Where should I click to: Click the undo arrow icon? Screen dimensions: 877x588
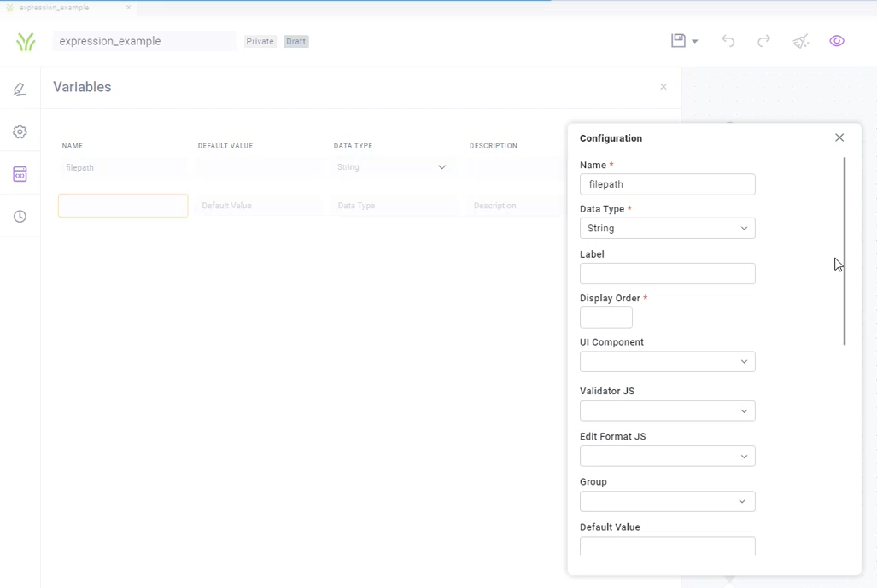pyautogui.click(x=728, y=41)
